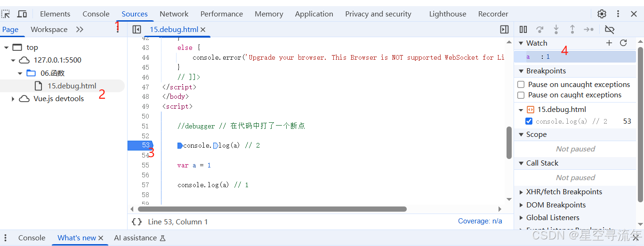
Task: Collapse the Watch section
Action: pos(521,43)
